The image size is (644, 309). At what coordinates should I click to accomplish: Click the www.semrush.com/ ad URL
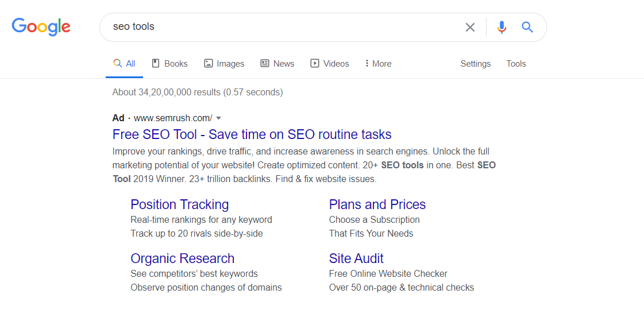click(173, 118)
